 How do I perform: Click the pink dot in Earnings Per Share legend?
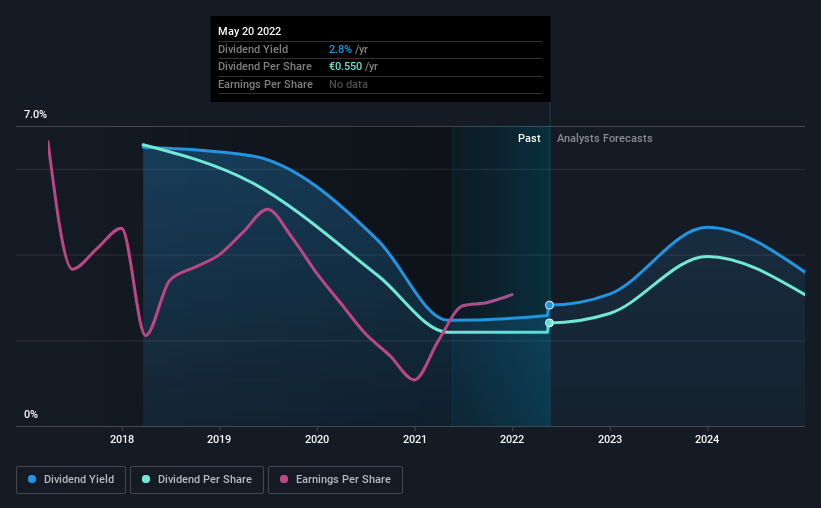(284, 479)
